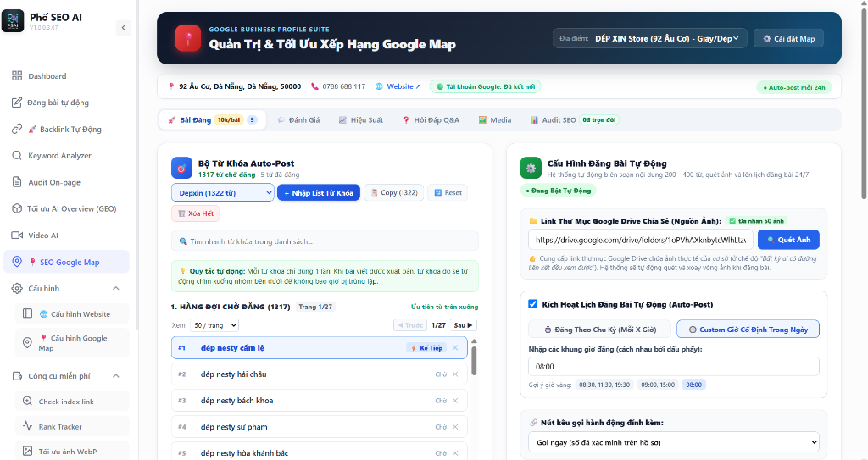Screen dimensions: 868x460
Task: Select Custom Giờ Cố Định Trong Ngày option
Action: click(x=748, y=330)
